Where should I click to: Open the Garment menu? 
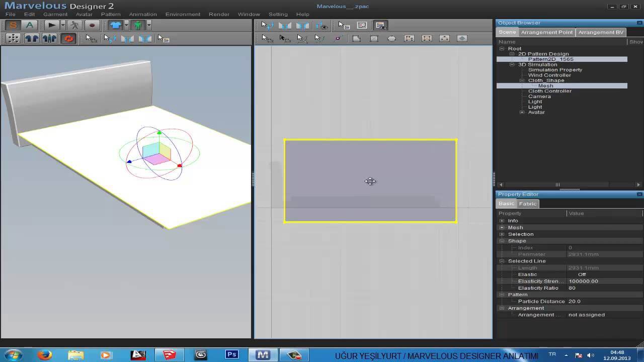55,14
